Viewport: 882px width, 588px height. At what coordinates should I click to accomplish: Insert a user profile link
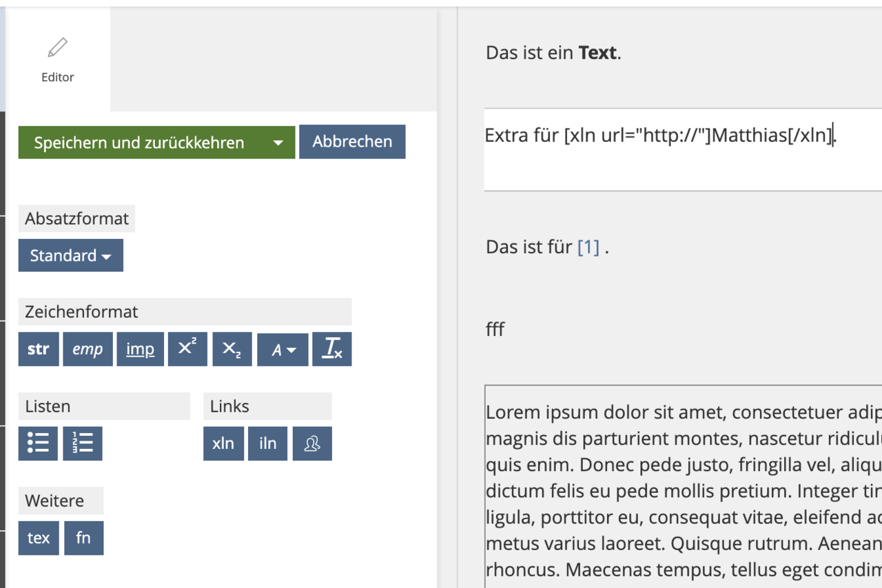point(312,443)
